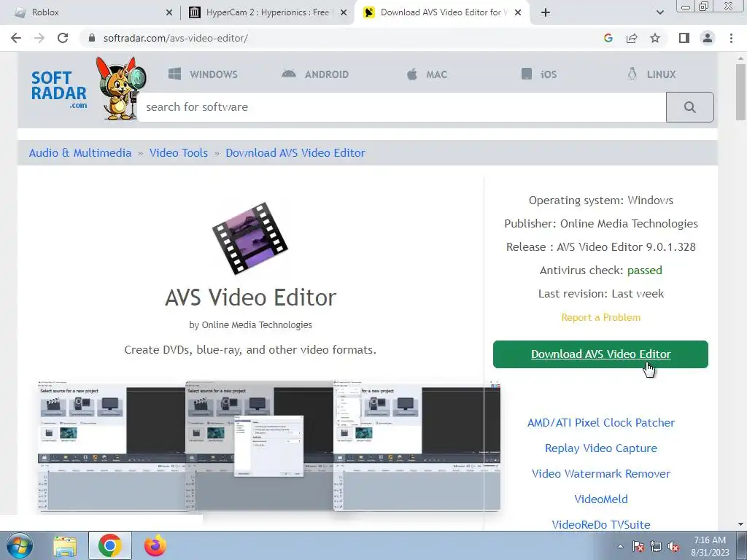The height and width of the screenshot is (560, 747).
Task: Open Audio & Multimedia breadcrumb
Action: point(80,153)
